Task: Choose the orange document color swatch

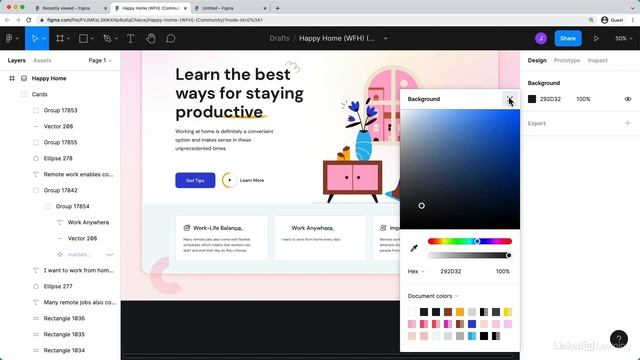Action: (460, 312)
